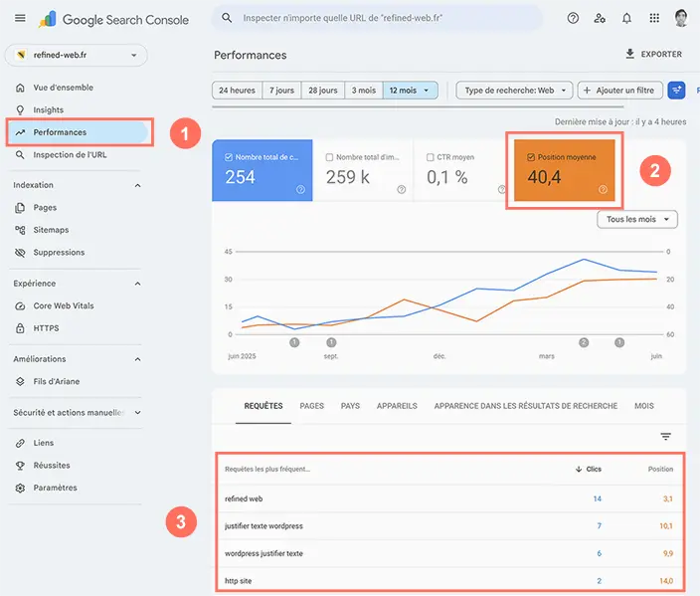Screen dimensions: 700x596
Task: Open the 12 mois date range dropdown
Action: coord(410,91)
